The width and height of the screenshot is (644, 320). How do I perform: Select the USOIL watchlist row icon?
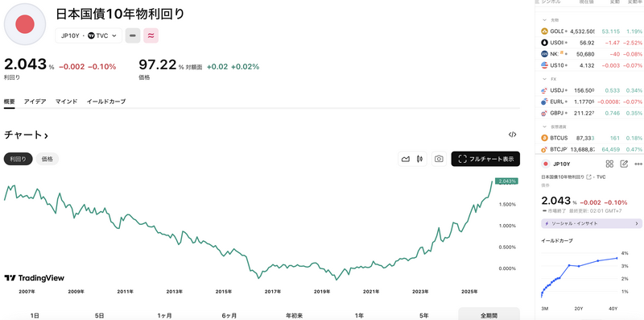(545, 43)
